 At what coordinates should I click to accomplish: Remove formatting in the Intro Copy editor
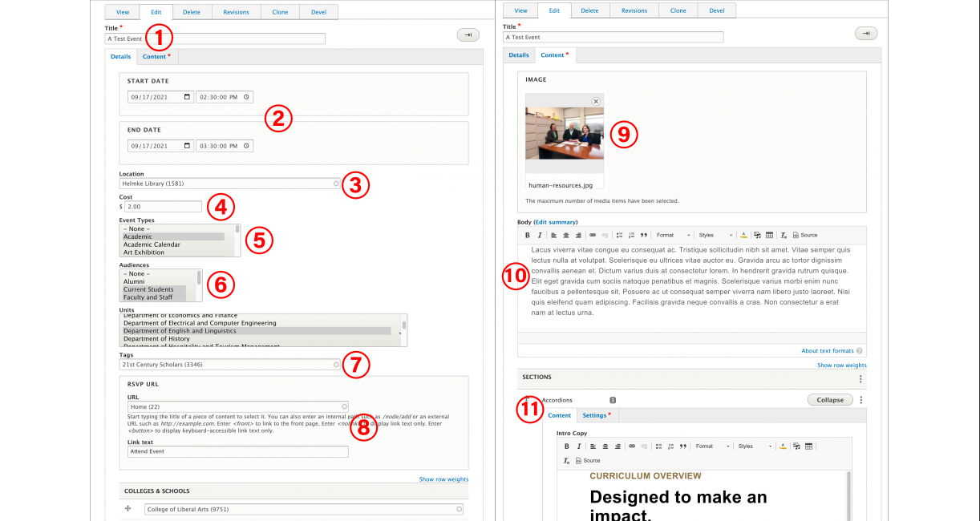566,461
